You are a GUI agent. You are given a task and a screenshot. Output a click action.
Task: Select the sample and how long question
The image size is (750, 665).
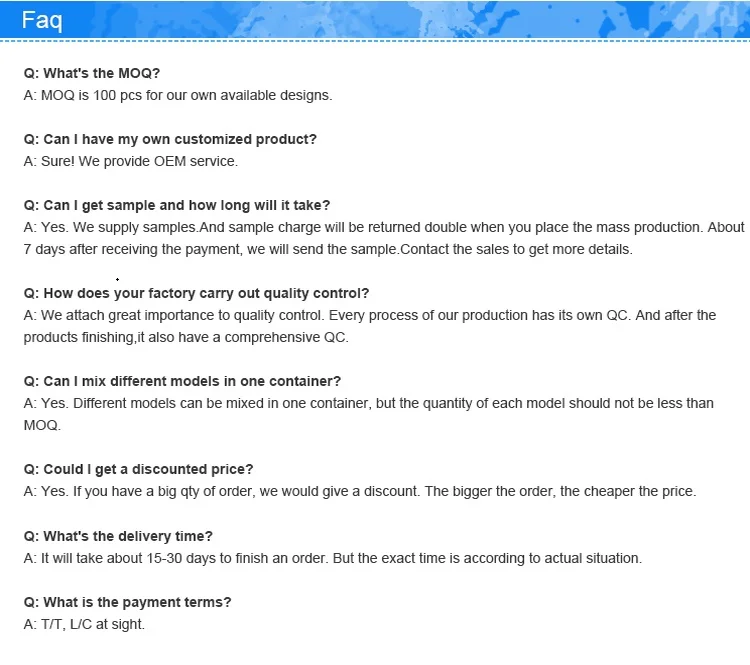tap(176, 205)
